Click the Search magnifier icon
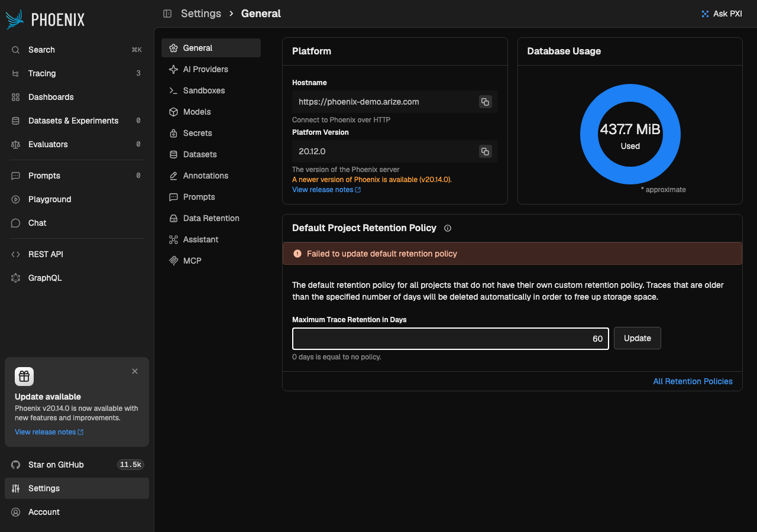Image resolution: width=757 pixels, height=532 pixels. pos(16,50)
